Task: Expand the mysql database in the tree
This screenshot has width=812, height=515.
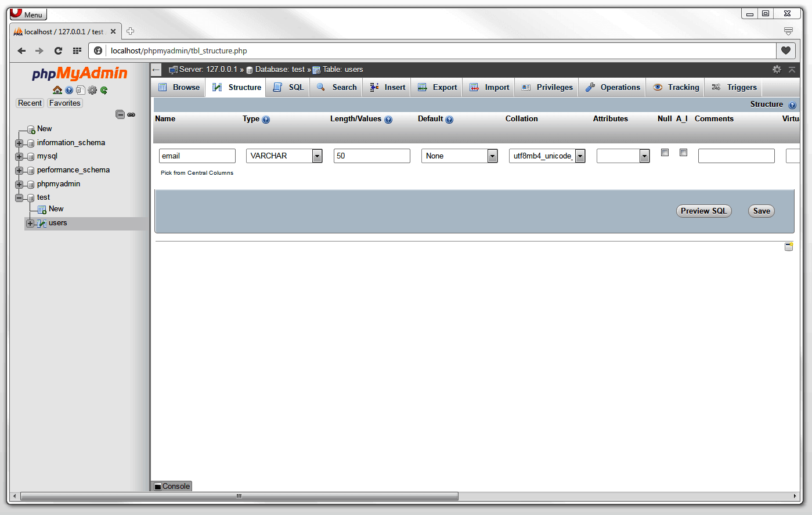Action: 19,156
